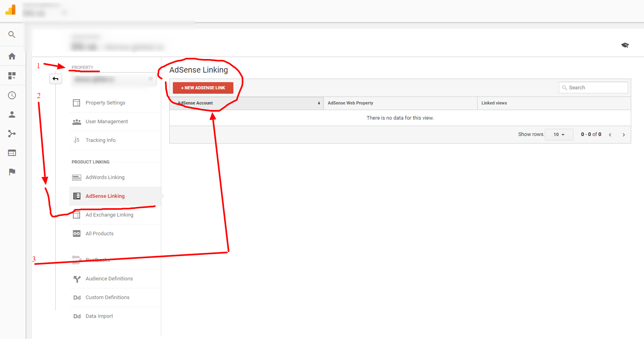Click the AdSense Linking page heading
The height and width of the screenshot is (339, 644).
(x=199, y=70)
